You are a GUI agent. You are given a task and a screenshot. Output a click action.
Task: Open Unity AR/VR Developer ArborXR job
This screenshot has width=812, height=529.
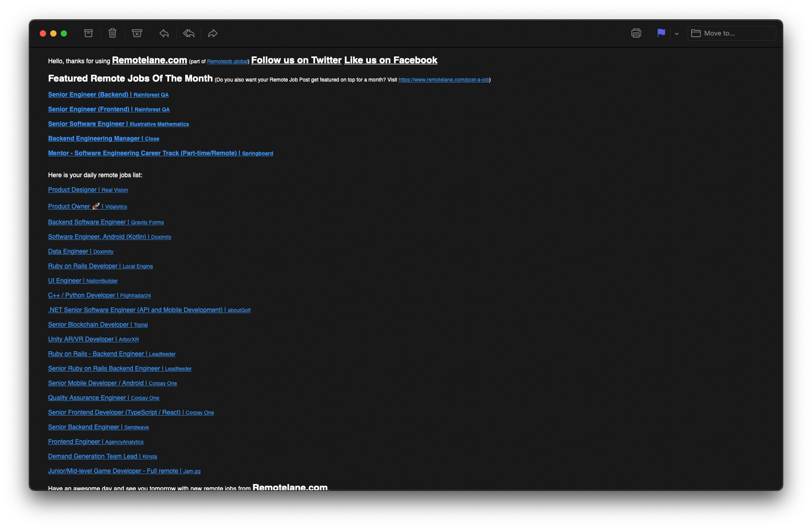click(93, 339)
